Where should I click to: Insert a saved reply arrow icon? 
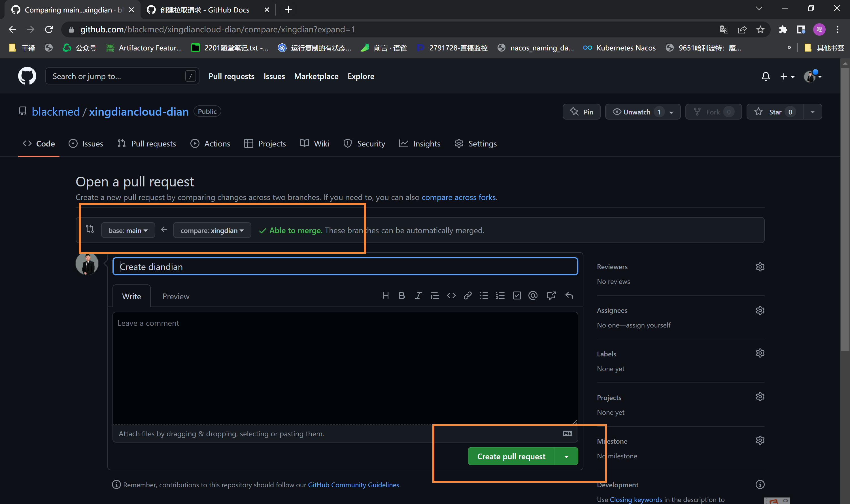[569, 296]
